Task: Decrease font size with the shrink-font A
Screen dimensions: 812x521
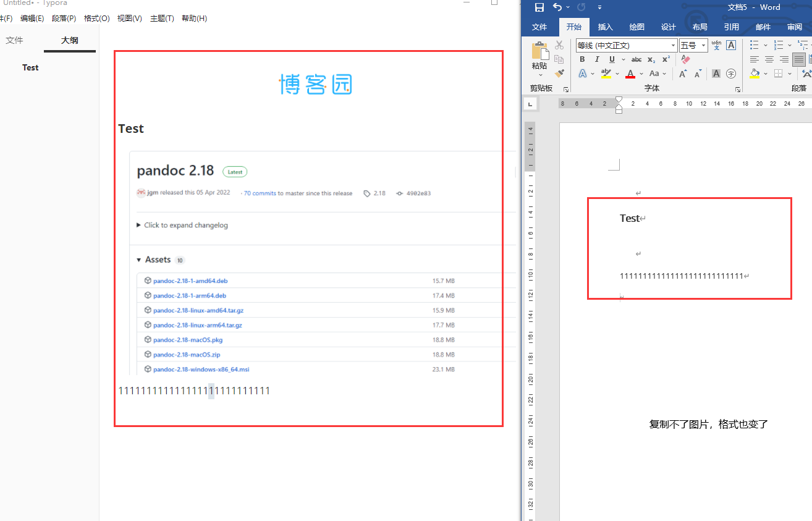Action: point(698,74)
